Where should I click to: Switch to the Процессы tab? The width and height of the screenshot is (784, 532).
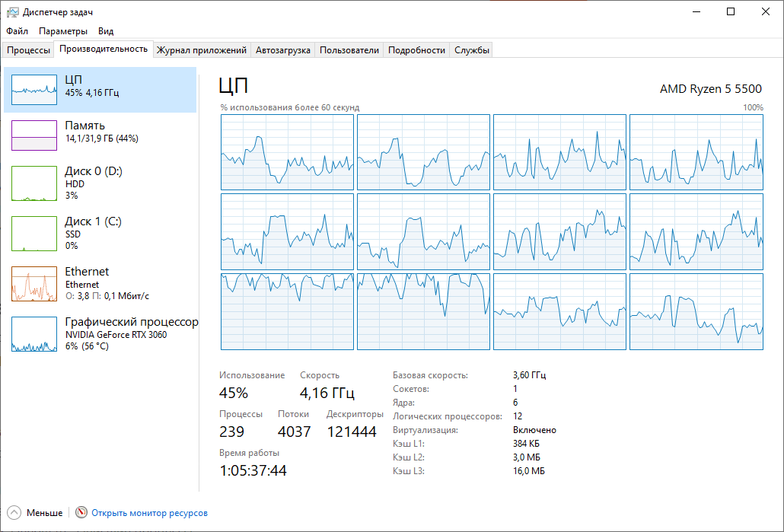pos(28,50)
